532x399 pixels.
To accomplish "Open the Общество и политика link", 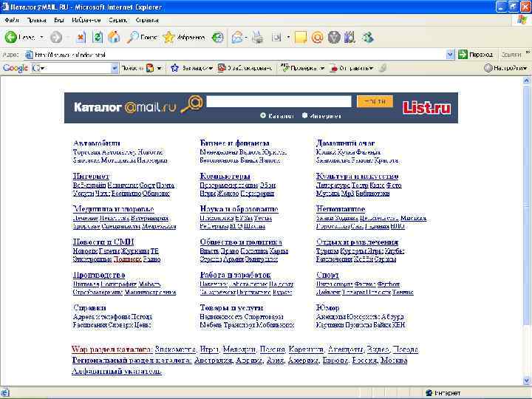I will (x=241, y=242).
